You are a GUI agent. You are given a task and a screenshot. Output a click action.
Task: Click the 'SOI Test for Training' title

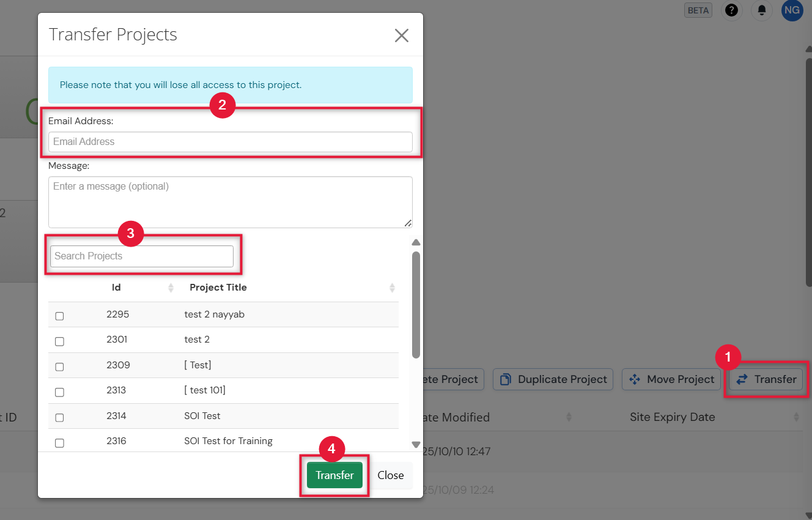coord(228,441)
